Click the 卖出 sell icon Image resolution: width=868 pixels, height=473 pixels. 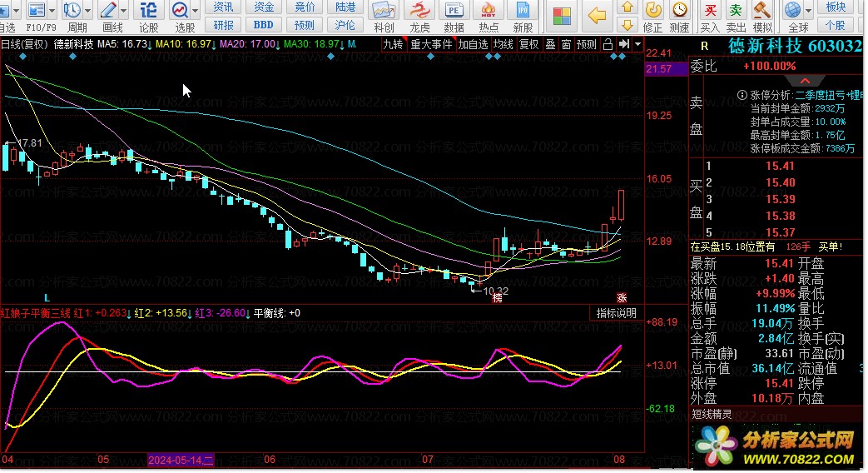point(736,10)
